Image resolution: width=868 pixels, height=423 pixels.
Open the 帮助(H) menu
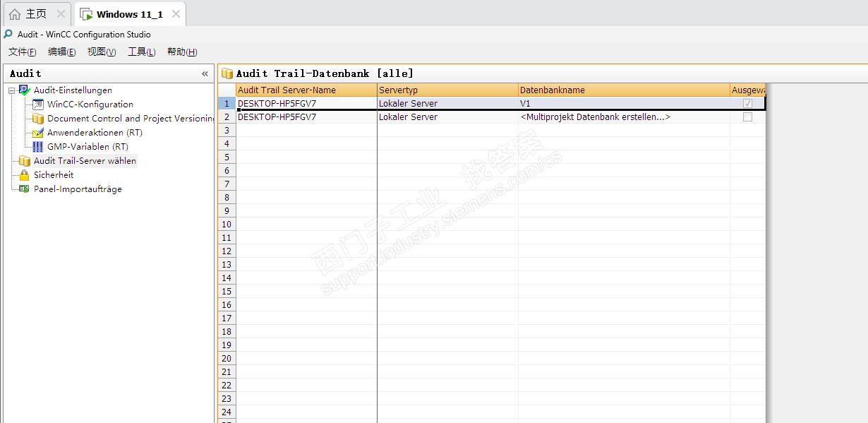coord(182,52)
